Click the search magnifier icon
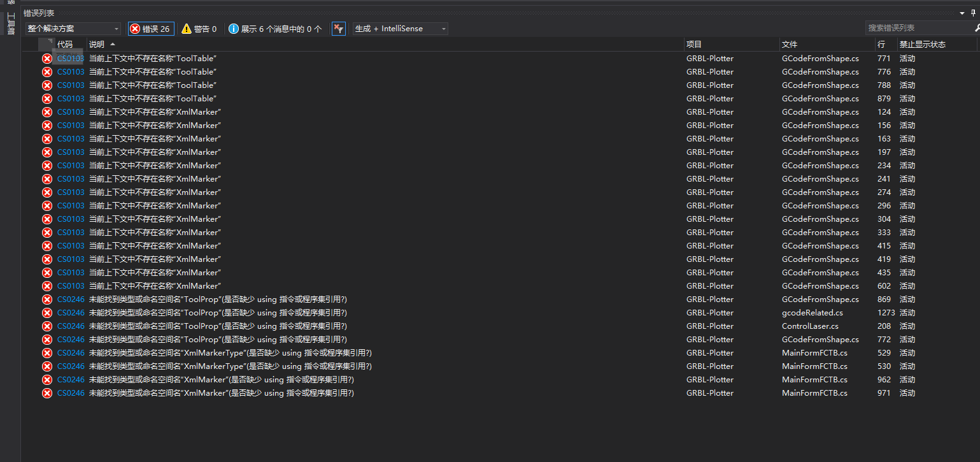Screen dimensions: 980x462 coord(976,28)
